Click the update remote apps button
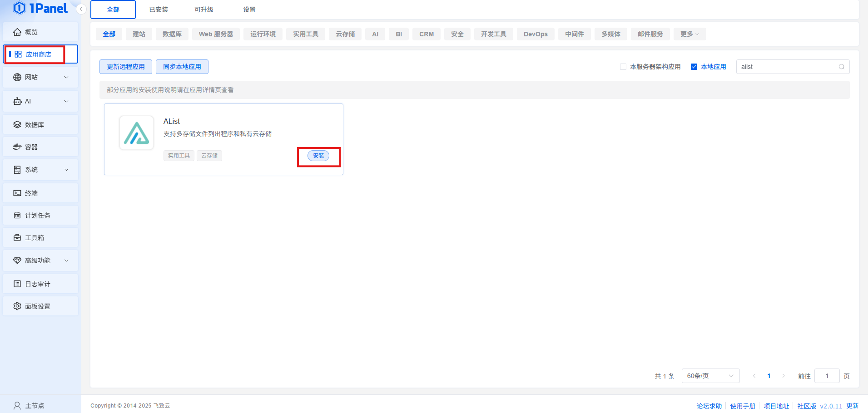Viewport: 868px width, 413px height. tap(126, 67)
